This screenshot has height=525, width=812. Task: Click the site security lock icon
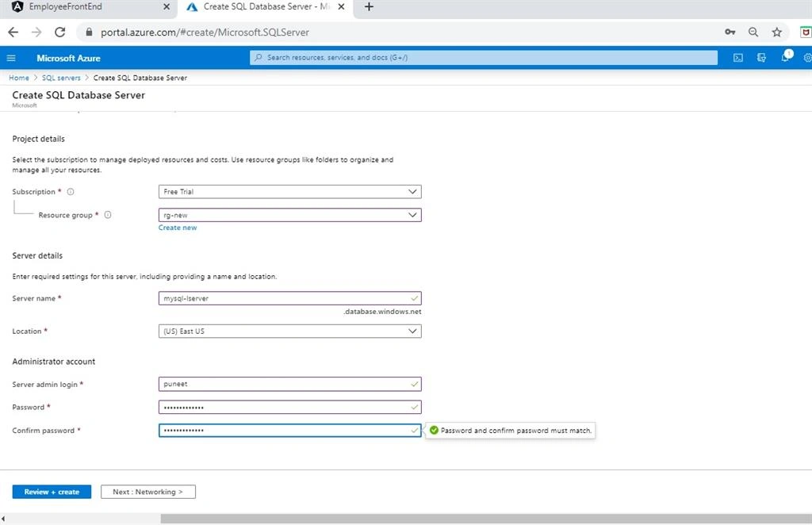tap(89, 32)
